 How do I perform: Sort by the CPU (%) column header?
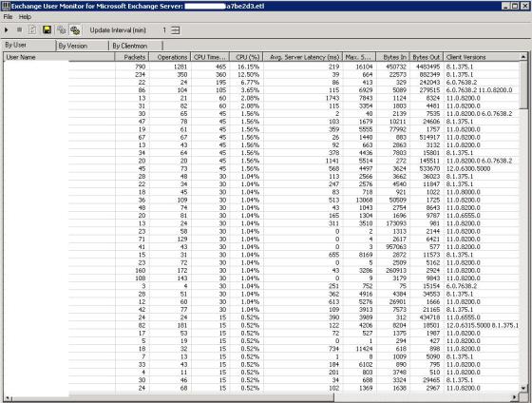246,57
